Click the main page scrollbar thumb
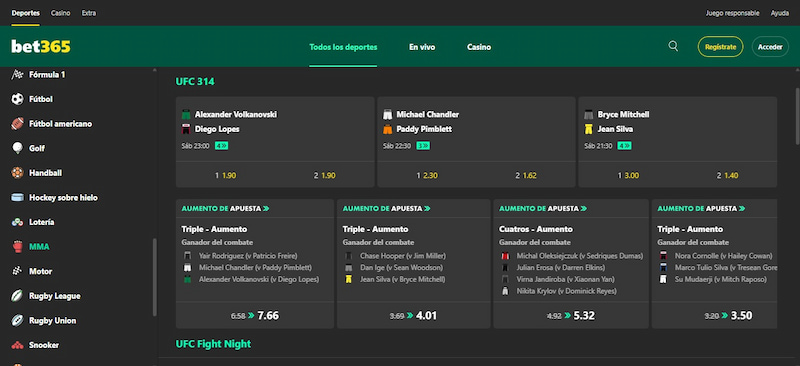 (797, 116)
